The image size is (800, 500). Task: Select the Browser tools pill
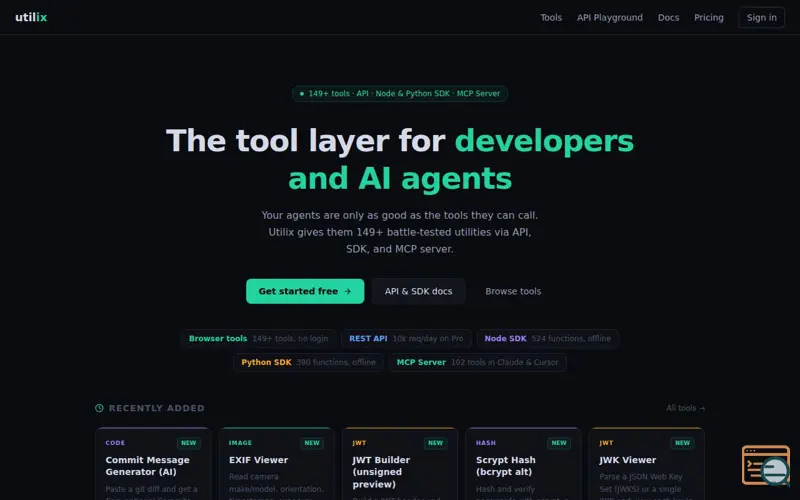tap(259, 339)
